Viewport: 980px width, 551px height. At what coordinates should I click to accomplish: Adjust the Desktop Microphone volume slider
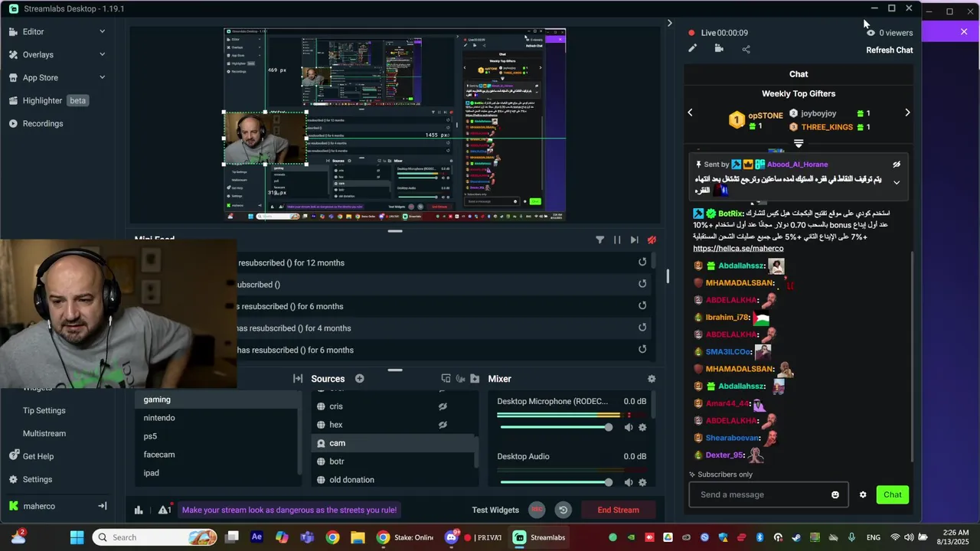click(556, 427)
